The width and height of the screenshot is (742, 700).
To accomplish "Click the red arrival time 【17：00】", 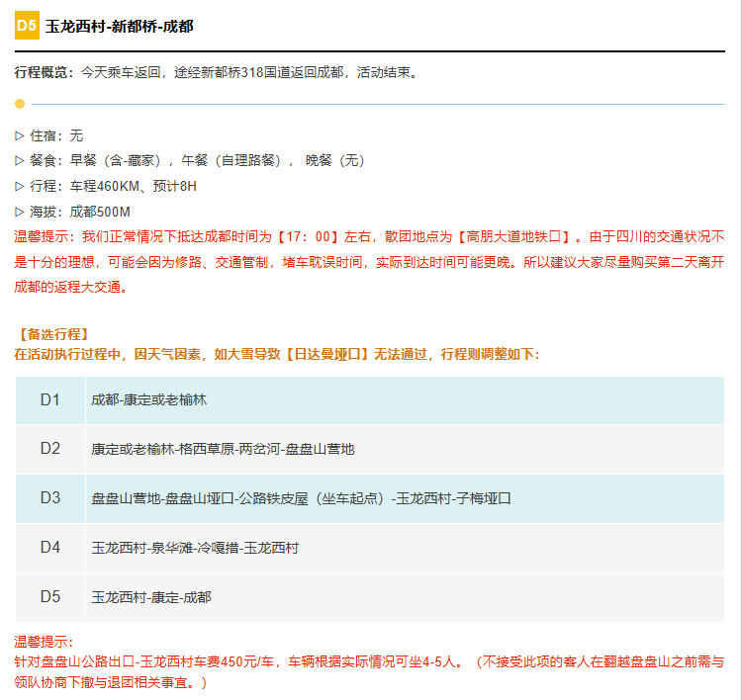I will pyautogui.click(x=307, y=236).
